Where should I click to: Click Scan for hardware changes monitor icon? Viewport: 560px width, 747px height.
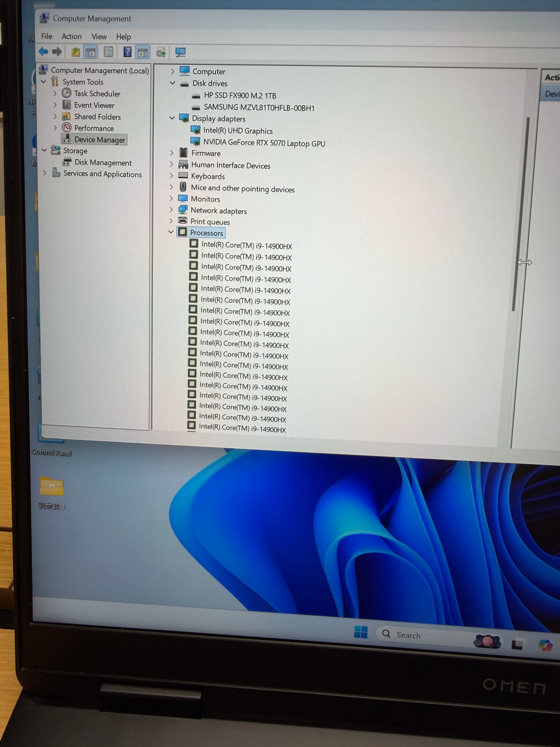pos(180,53)
